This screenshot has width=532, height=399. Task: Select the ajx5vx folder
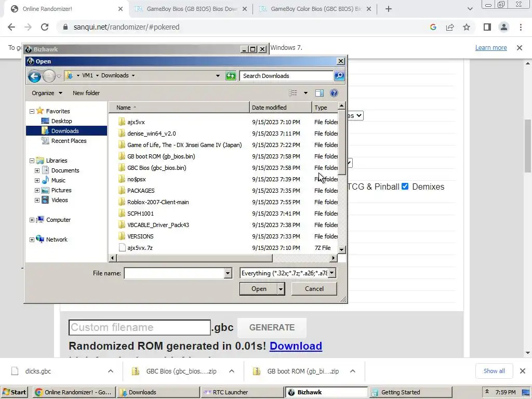pos(136,122)
